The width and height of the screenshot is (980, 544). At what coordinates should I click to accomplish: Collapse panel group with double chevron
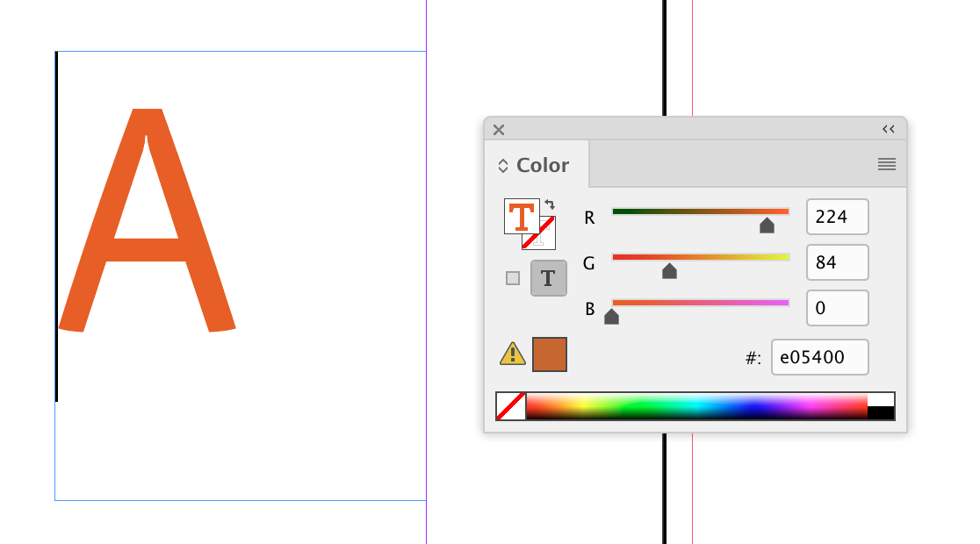click(x=888, y=128)
